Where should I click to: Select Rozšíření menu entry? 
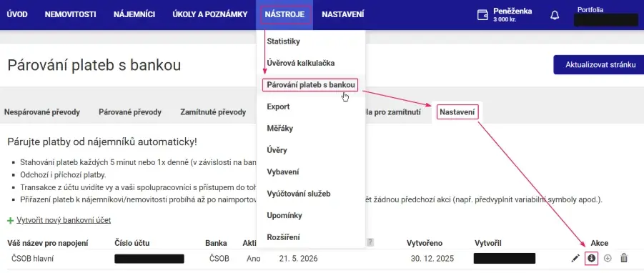pos(283,237)
